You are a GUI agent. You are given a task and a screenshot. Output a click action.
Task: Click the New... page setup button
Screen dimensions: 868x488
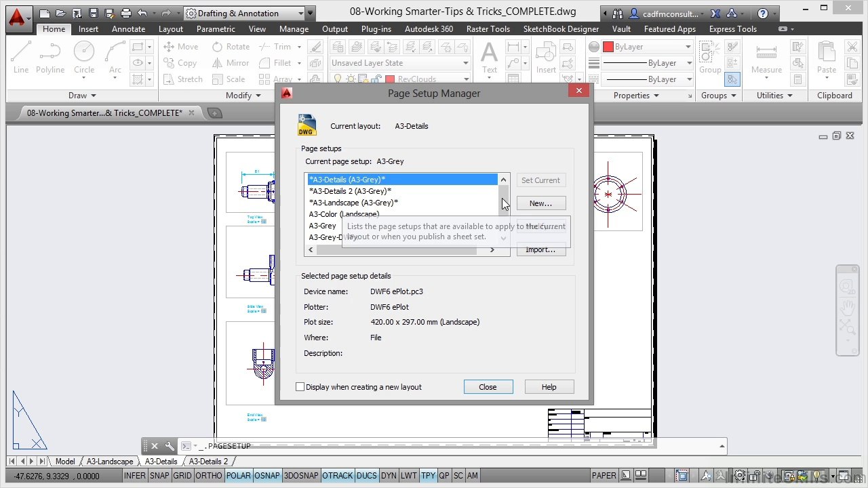click(540, 203)
